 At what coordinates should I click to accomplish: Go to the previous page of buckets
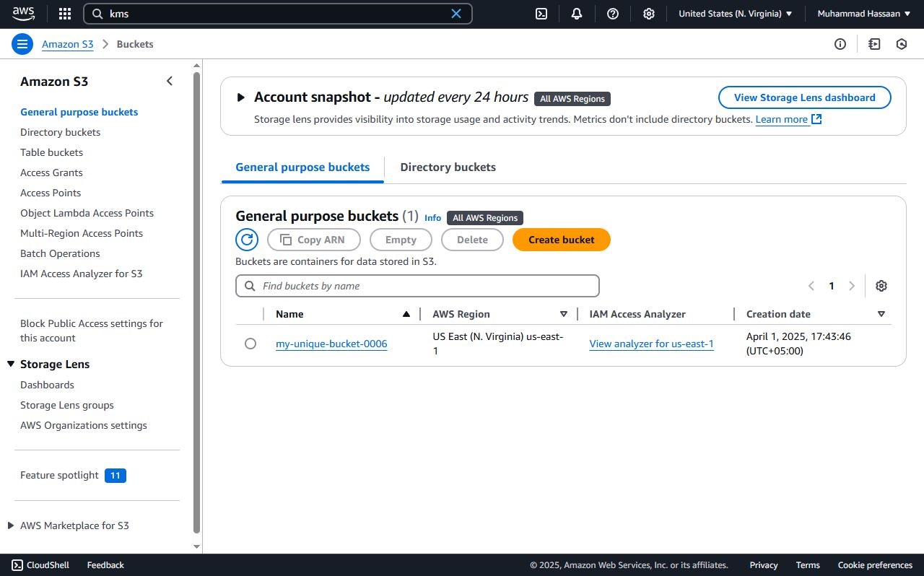point(811,286)
